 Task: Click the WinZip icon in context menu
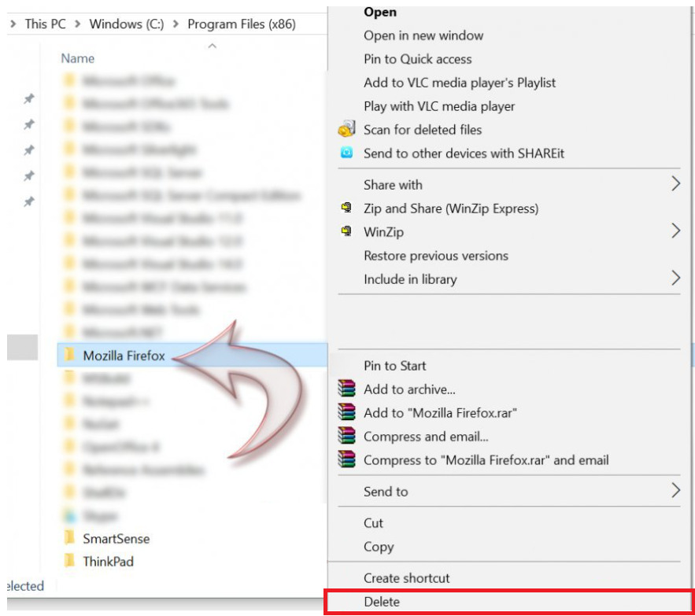coord(346,231)
